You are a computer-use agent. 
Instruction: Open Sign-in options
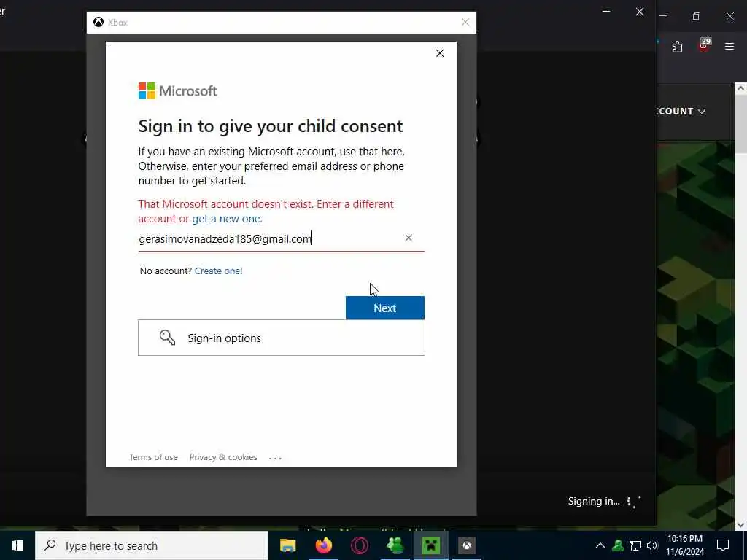click(x=281, y=338)
